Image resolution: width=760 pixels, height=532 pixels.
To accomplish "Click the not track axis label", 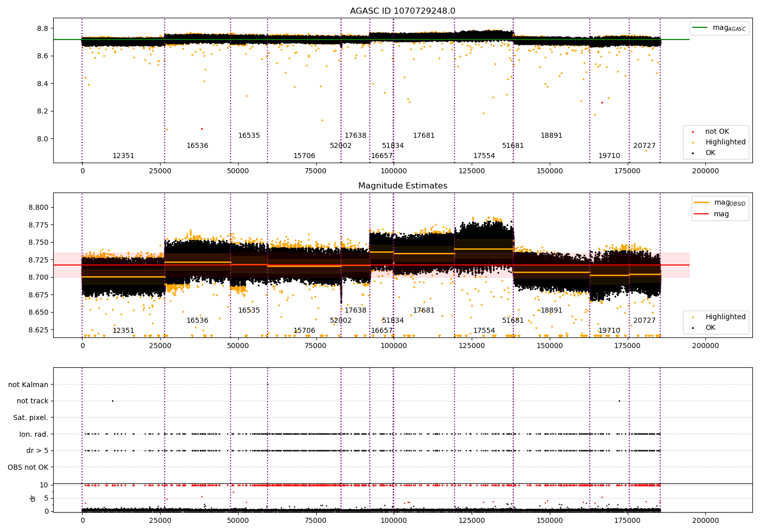I will pos(32,401).
